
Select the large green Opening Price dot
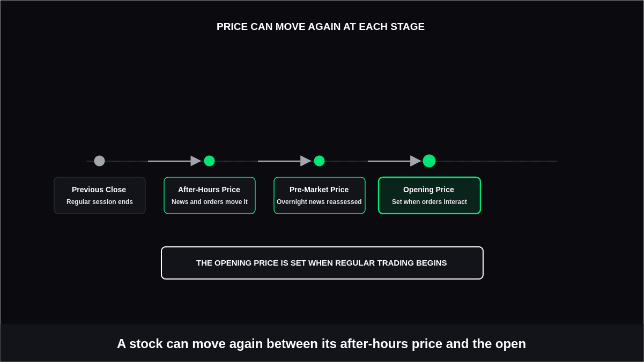[x=429, y=161]
